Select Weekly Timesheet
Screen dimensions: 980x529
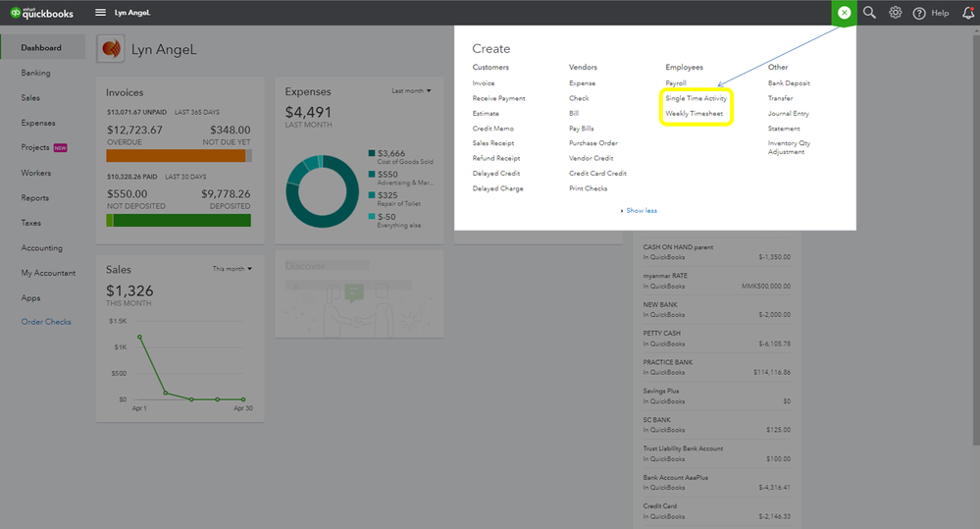694,113
